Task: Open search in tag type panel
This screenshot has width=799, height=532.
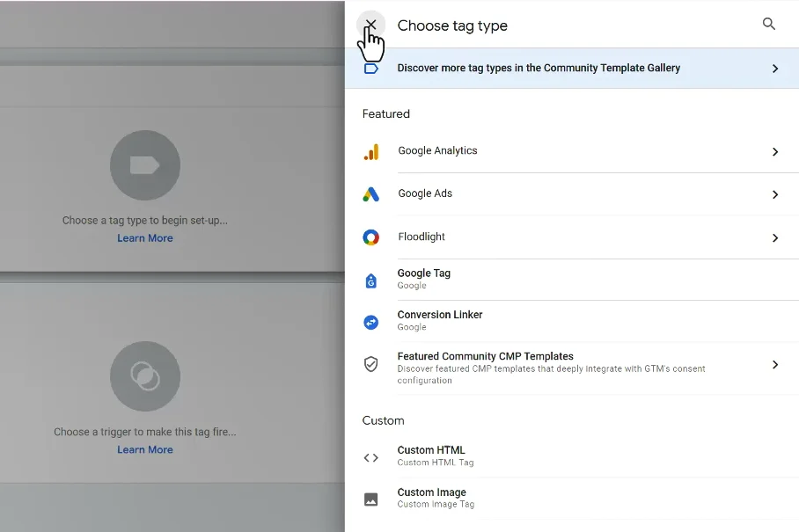Action: click(768, 24)
